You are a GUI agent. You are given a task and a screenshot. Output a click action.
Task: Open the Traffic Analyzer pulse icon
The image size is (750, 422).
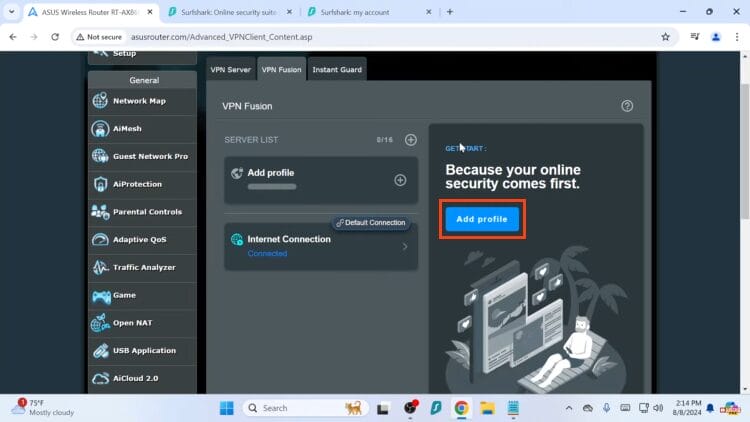click(x=100, y=267)
